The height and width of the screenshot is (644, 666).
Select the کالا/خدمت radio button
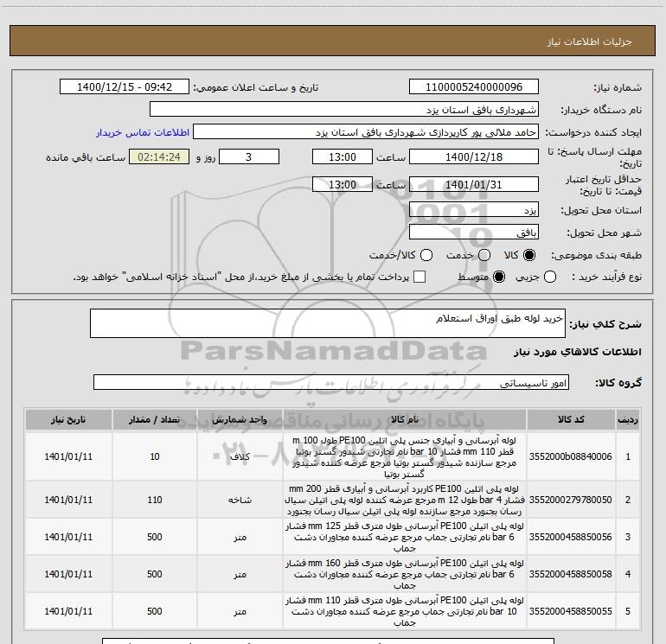click(426, 255)
